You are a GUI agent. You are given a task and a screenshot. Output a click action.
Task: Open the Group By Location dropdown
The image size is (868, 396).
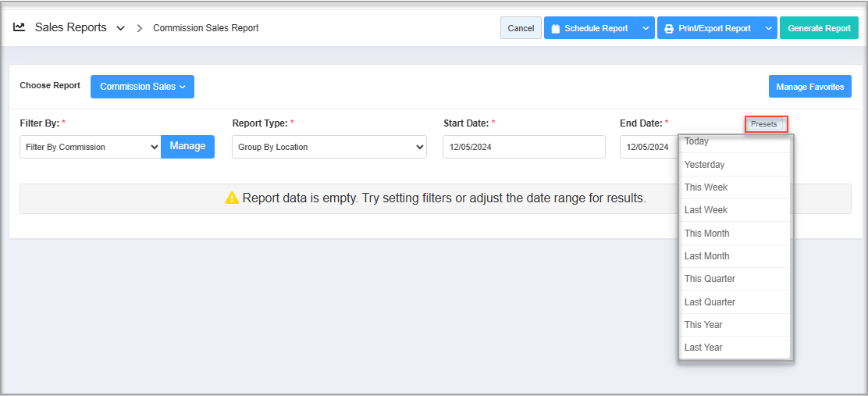pyautogui.click(x=329, y=147)
